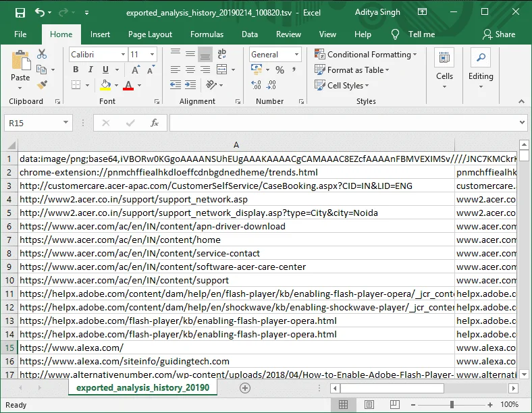Click the Wrap Text icon

coord(221,53)
